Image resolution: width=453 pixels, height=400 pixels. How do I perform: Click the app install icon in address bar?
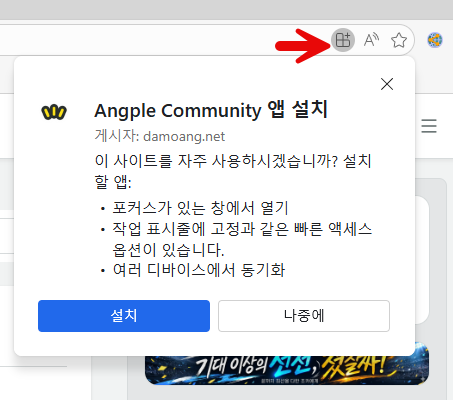coord(343,40)
